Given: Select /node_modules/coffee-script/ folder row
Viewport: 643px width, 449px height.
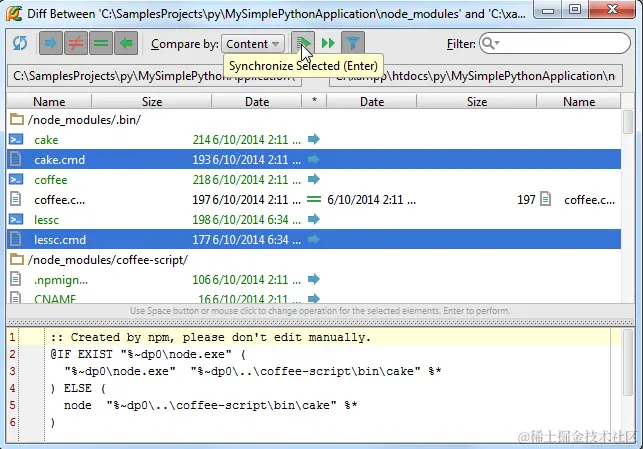Looking at the screenshot, I should click(314, 260).
